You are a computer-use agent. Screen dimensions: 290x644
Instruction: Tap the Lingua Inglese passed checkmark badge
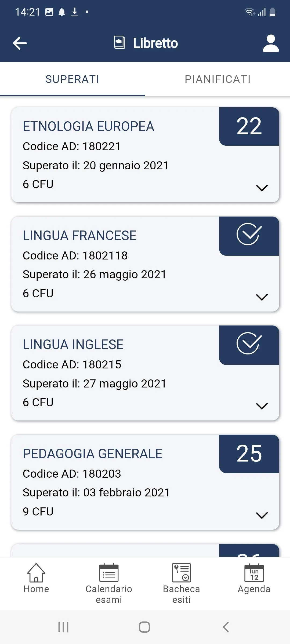[x=249, y=344]
